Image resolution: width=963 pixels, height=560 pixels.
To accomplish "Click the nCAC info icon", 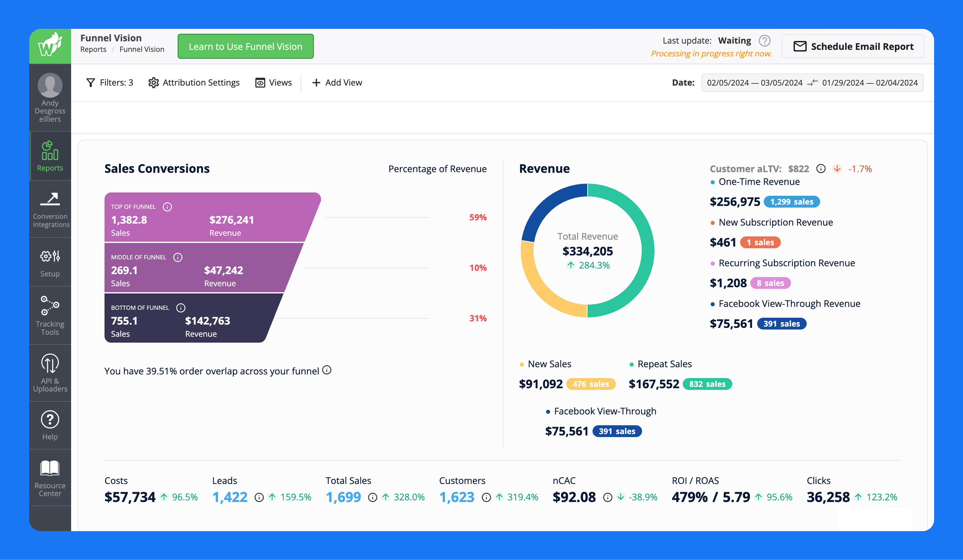I will [608, 497].
